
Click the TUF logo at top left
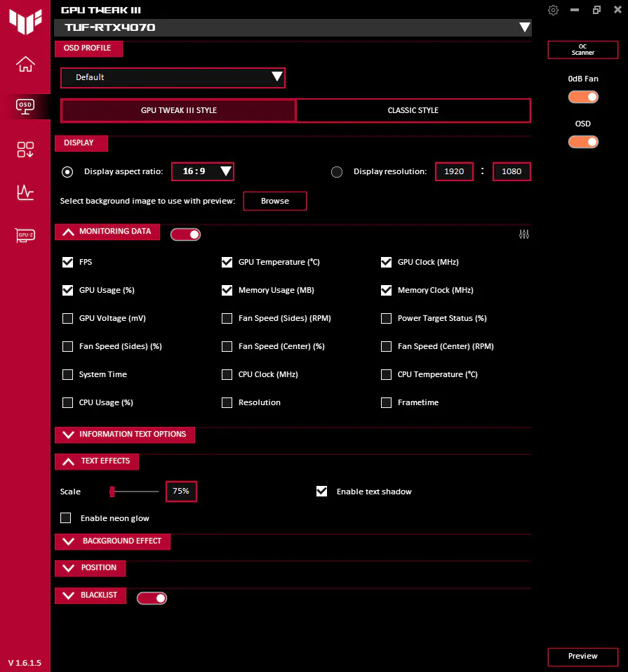25,20
